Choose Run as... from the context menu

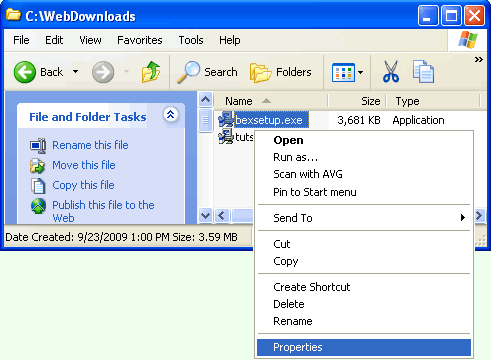click(364, 157)
